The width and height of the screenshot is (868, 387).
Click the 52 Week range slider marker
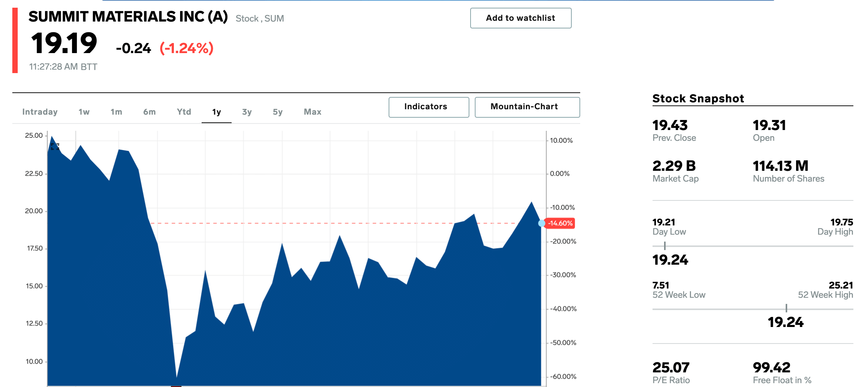click(786, 308)
